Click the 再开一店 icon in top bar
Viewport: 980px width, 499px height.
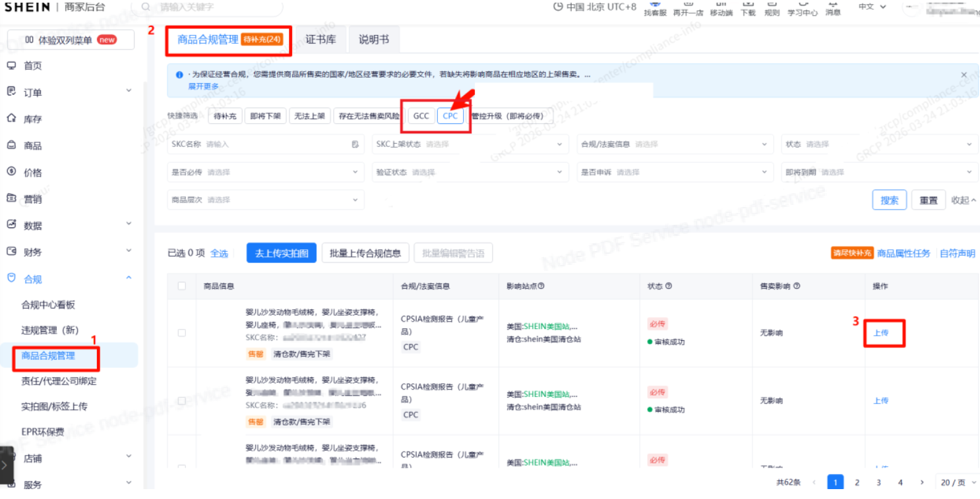pos(689,9)
